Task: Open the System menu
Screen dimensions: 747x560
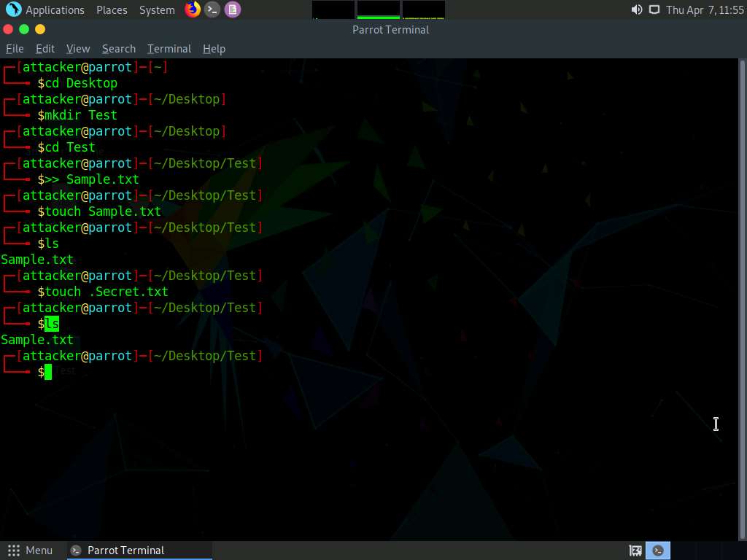Action: point(157,10)
